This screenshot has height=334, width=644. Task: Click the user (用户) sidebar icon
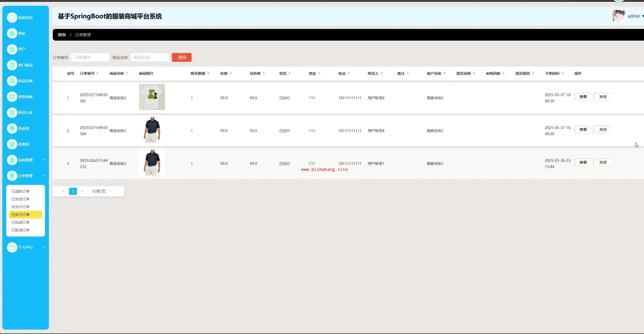[x=12, y=49]
